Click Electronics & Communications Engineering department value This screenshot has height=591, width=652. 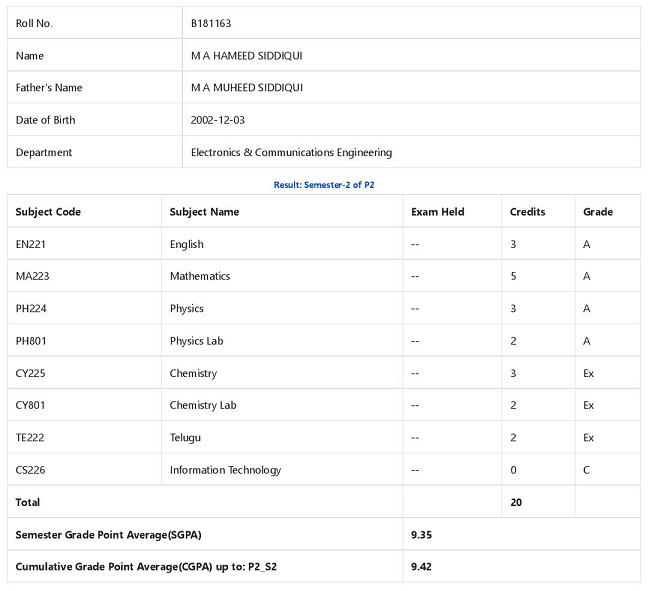point(291,153)
